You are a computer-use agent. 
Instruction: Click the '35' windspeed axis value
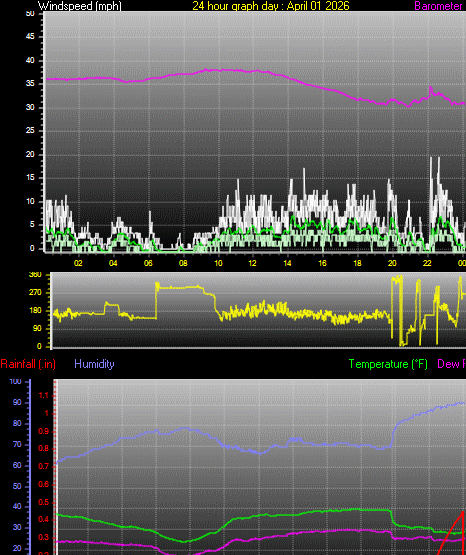(30, 84)
